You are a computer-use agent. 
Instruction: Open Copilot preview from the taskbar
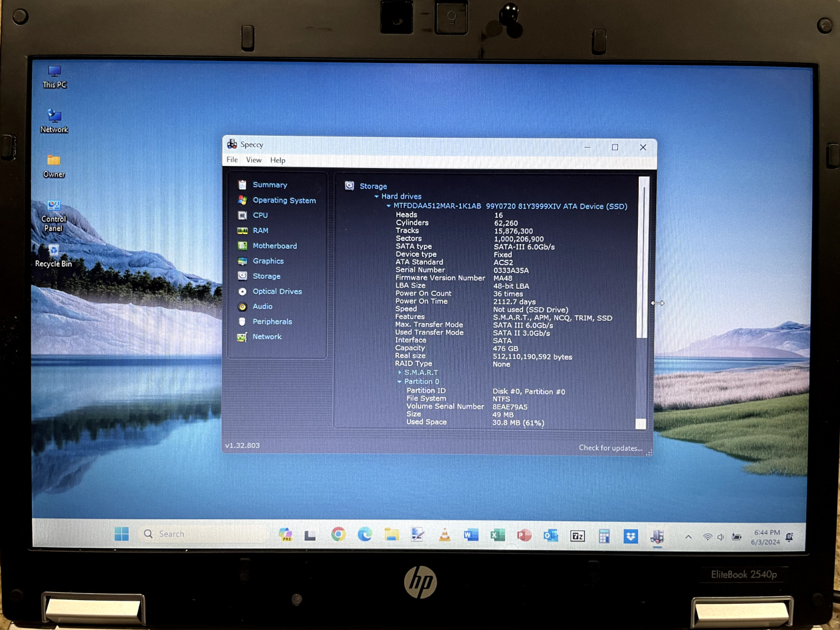tap(285, 534)
